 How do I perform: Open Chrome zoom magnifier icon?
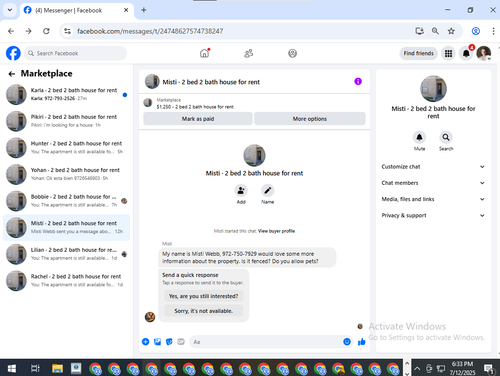click(435, 31)
